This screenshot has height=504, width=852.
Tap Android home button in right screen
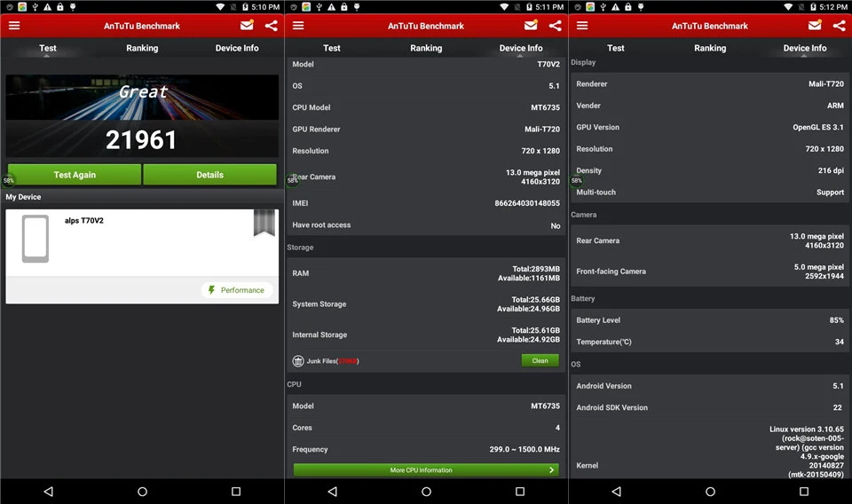tap(710, 492)
